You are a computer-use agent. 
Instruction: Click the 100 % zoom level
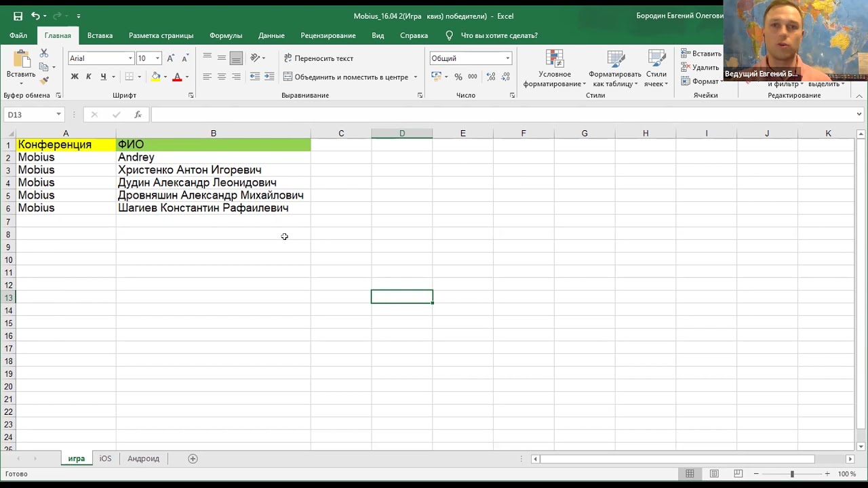(847, 474)
